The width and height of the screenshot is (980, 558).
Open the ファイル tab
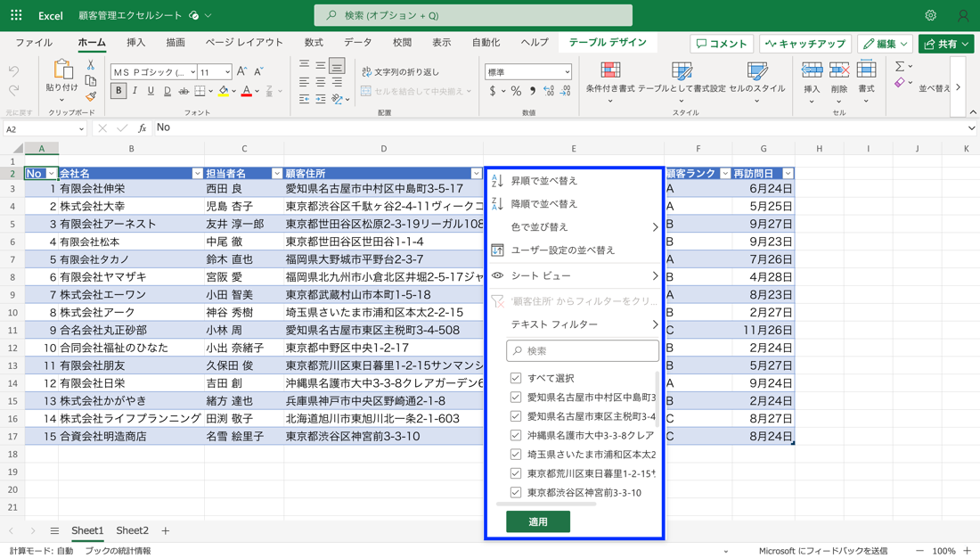click(x=34, y=43)
